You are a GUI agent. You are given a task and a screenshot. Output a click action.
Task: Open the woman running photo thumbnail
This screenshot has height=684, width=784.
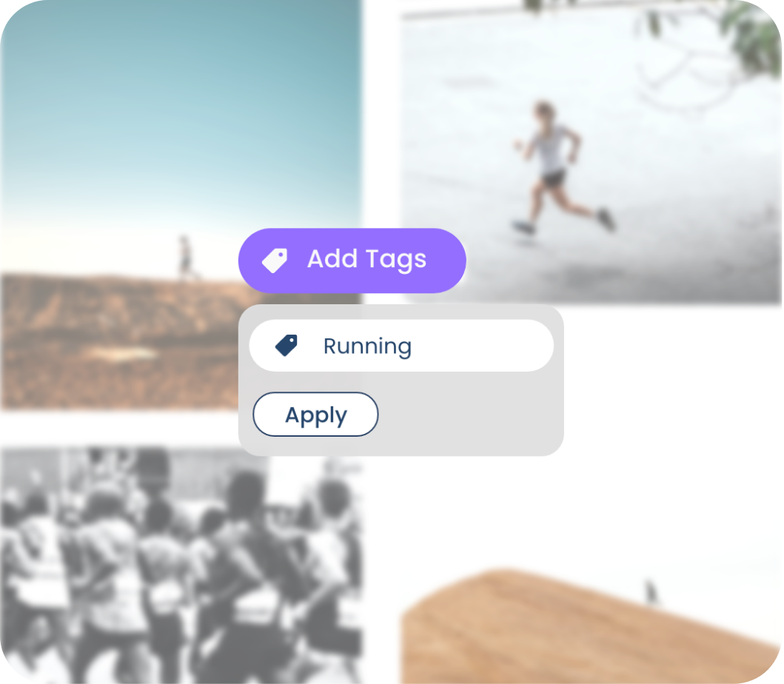[x=592, y=151]
